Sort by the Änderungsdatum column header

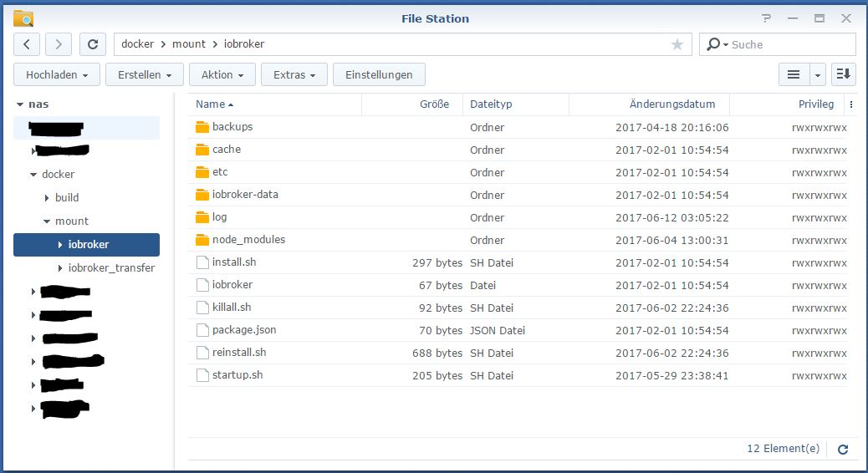650,104
